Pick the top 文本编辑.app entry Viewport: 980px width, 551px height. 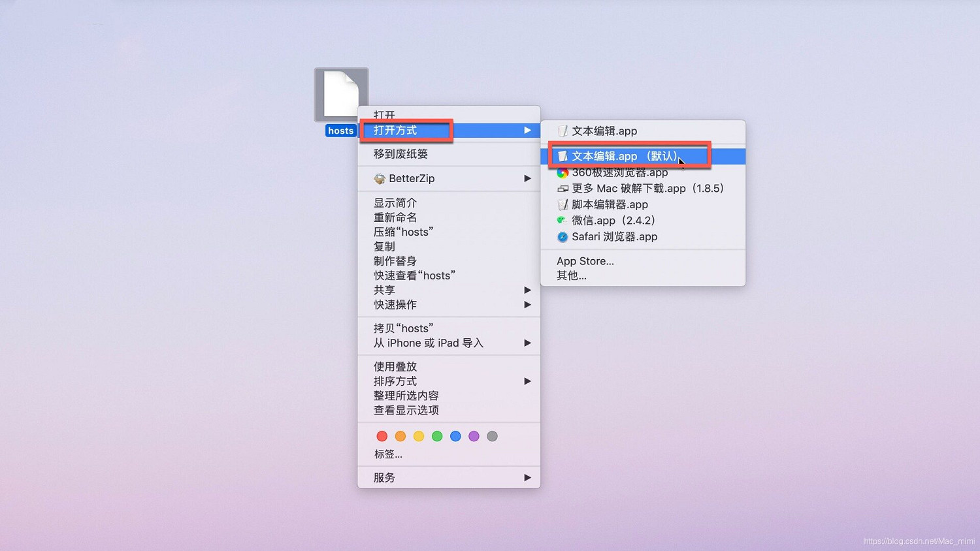point(604,131)
